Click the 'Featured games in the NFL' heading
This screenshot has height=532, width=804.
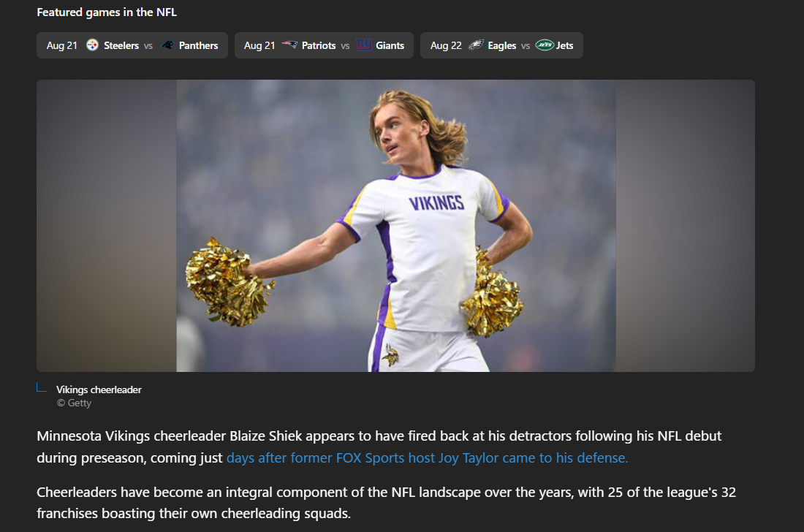pos(107,12)
